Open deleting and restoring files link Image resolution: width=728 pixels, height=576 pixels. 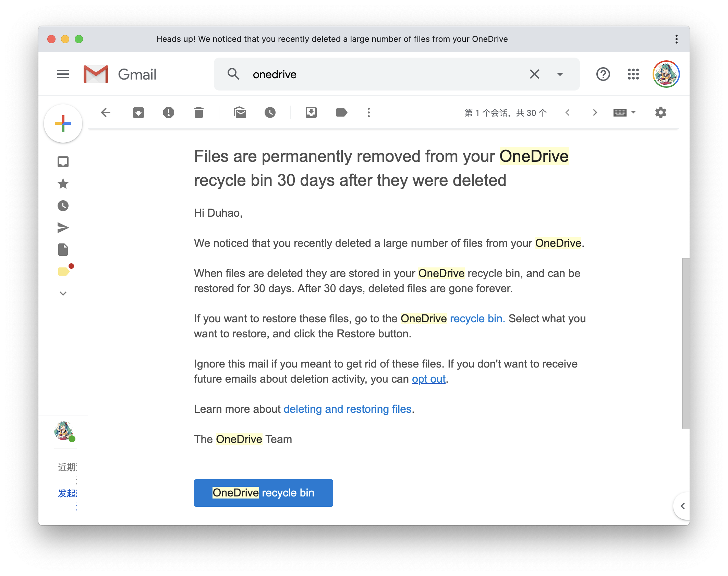pyautogui.click(x=347, y=409)
